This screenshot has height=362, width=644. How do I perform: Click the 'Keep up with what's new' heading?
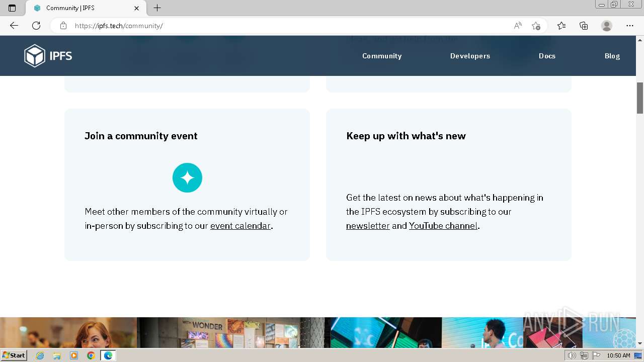point(406,136)
